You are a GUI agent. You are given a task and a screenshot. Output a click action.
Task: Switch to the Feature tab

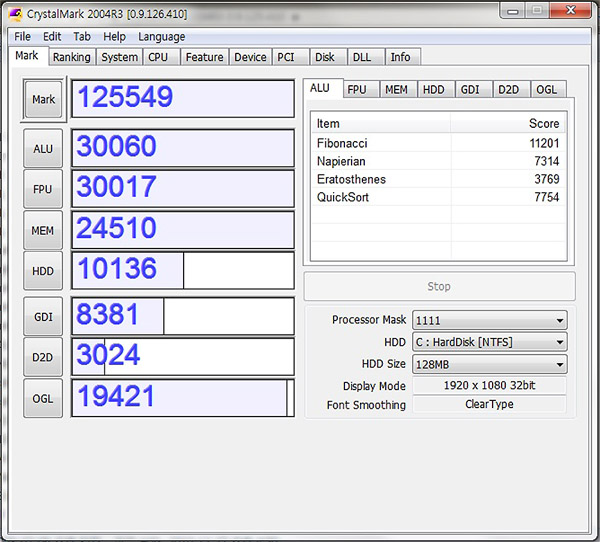[204, 57]
